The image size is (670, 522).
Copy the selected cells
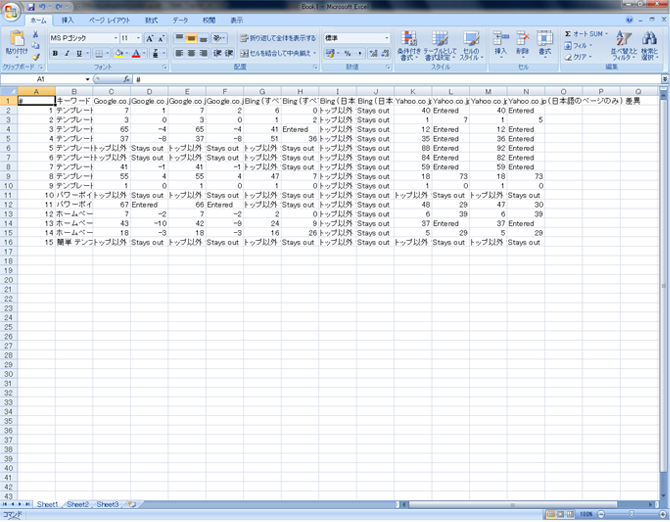tap(36, 46)
